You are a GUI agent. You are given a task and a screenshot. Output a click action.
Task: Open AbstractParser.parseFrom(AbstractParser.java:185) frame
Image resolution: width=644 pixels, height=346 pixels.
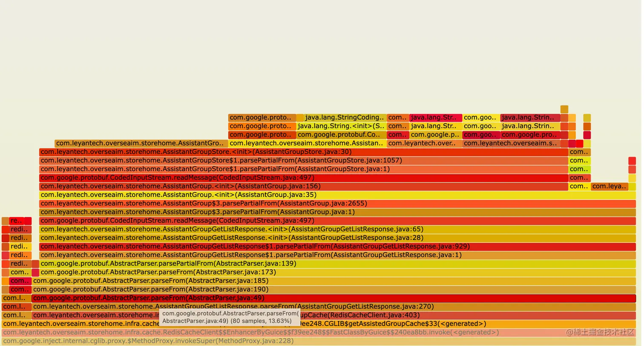[x=333, y=281]
